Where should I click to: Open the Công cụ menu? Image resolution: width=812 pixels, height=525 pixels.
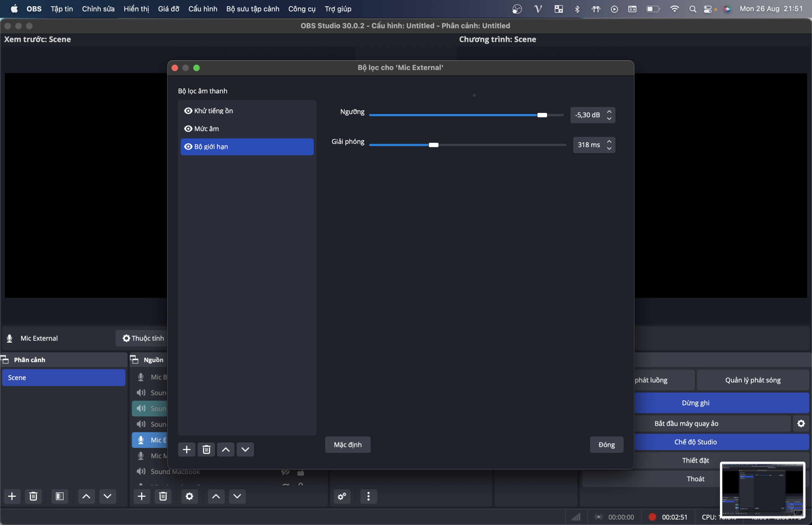pyautogui.click(x=302, y=9)
